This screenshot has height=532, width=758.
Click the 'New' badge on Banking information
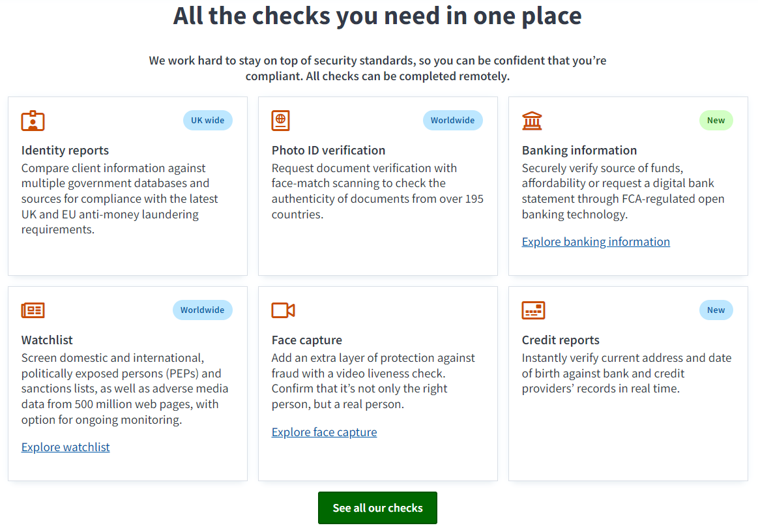[x=716, y=120]
